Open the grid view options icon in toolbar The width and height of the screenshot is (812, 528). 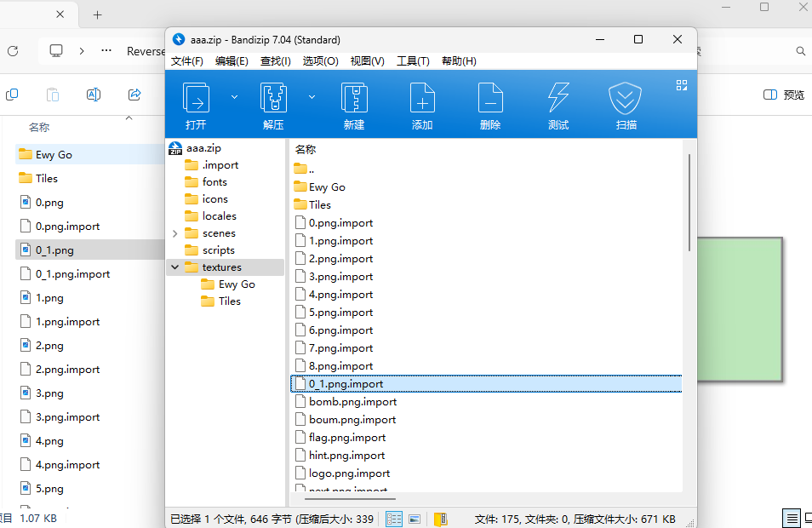coord(681,85)
